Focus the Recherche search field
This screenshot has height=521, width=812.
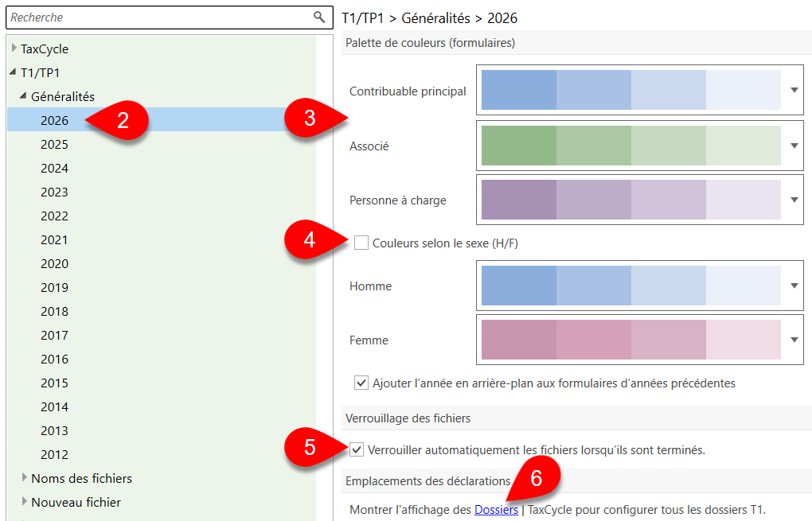pos(170,17)
